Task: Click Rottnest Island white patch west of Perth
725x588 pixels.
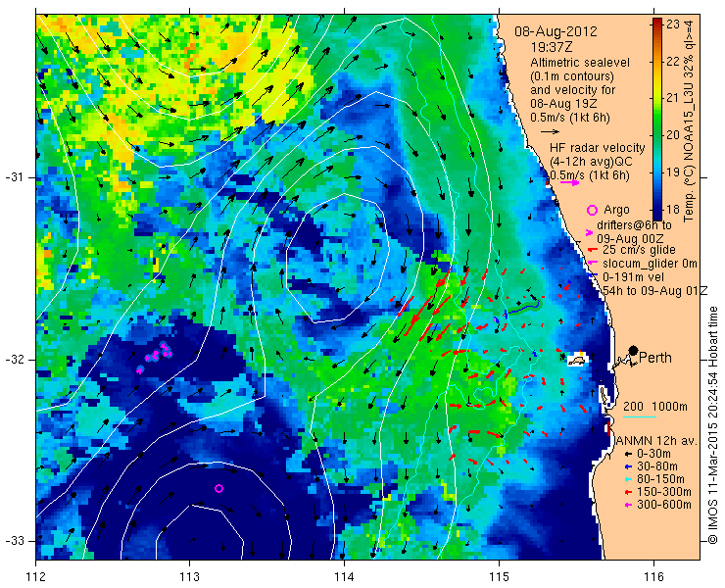Action: click(577, 360)
